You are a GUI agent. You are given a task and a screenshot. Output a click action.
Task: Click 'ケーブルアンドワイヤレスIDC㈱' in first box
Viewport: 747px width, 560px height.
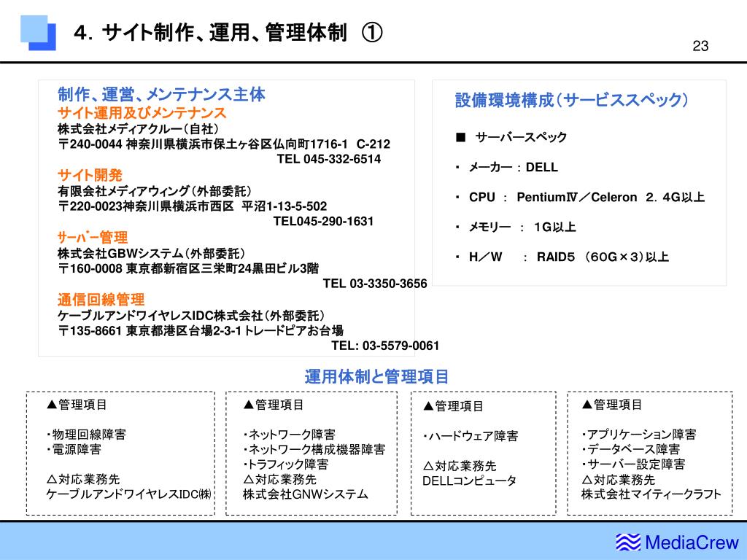point(128,494)
